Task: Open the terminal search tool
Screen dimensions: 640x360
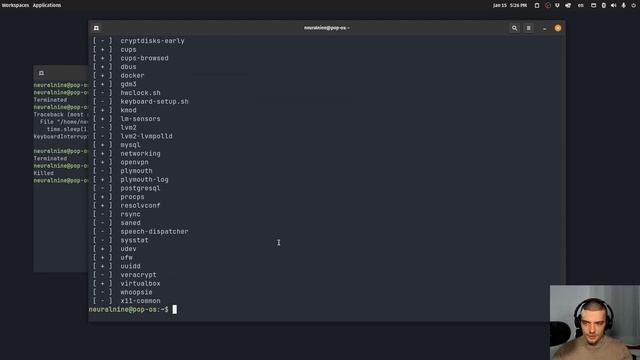Action: [514, 28]
